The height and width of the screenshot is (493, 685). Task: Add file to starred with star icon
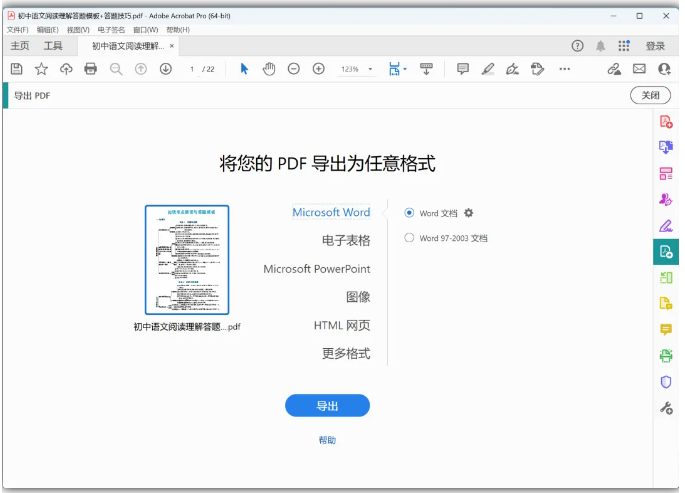tap(42, 69)
